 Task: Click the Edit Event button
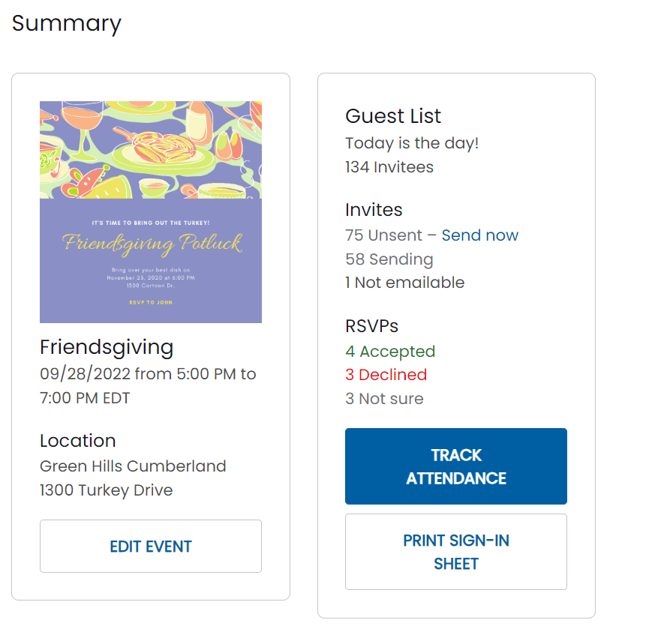point(151,546)
